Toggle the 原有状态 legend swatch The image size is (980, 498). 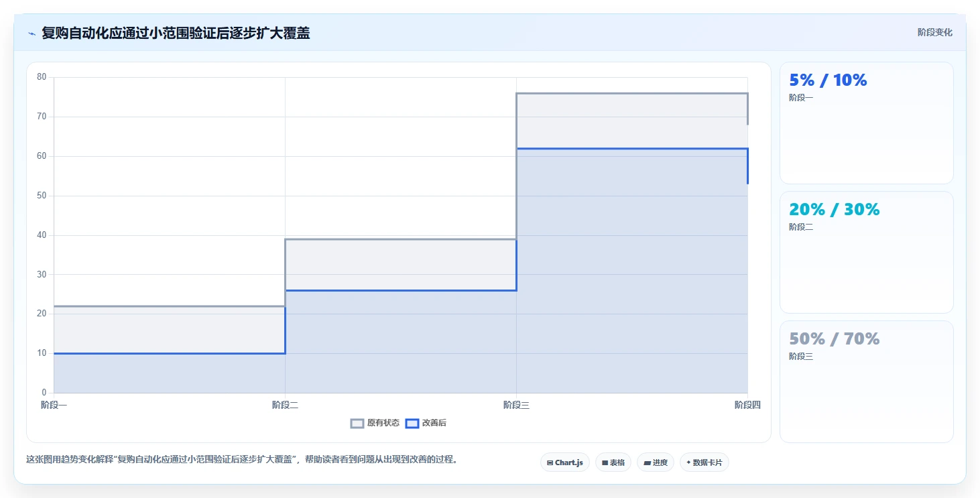click(x=357, y=424)
